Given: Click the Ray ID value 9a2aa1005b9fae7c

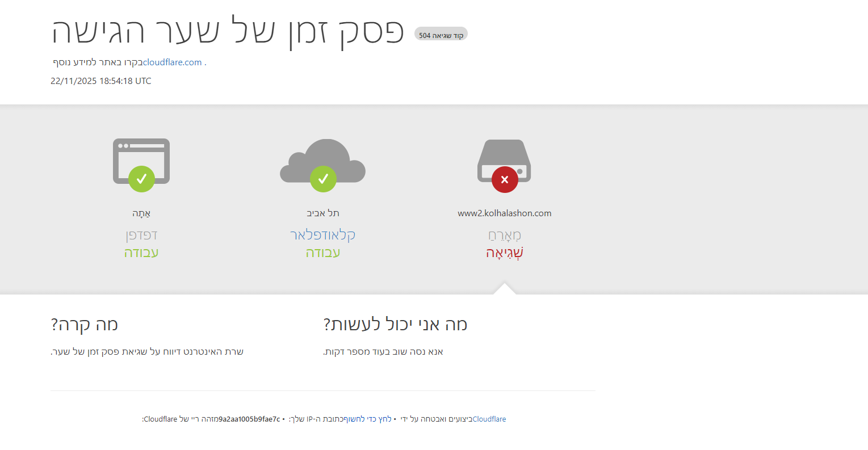Looking at the screenshot, I should pos(249,419).
